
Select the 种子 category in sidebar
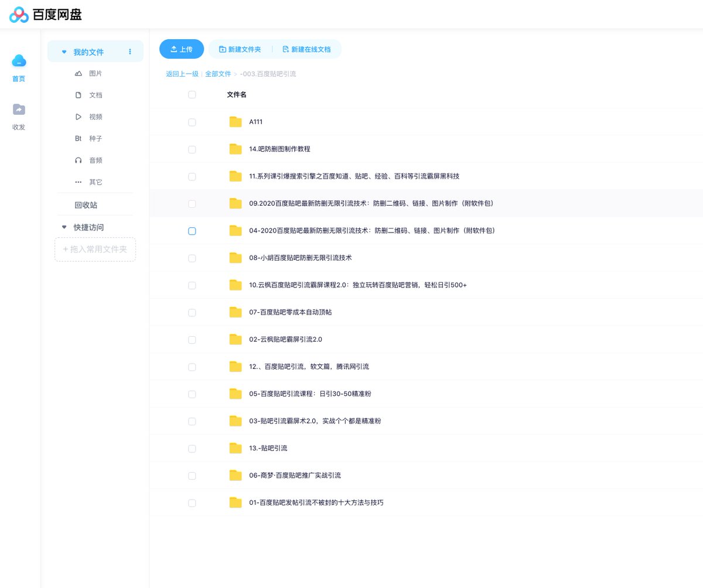[x=95, y=138]
